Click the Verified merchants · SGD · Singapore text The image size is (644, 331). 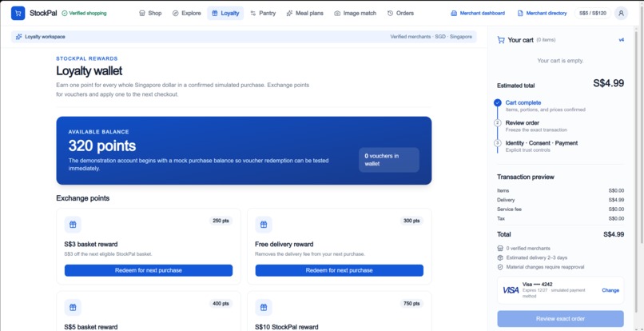431,37
